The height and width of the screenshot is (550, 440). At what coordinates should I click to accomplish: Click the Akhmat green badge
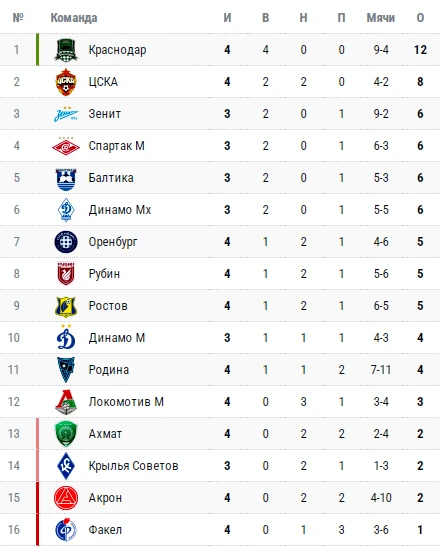pos(66,434)
